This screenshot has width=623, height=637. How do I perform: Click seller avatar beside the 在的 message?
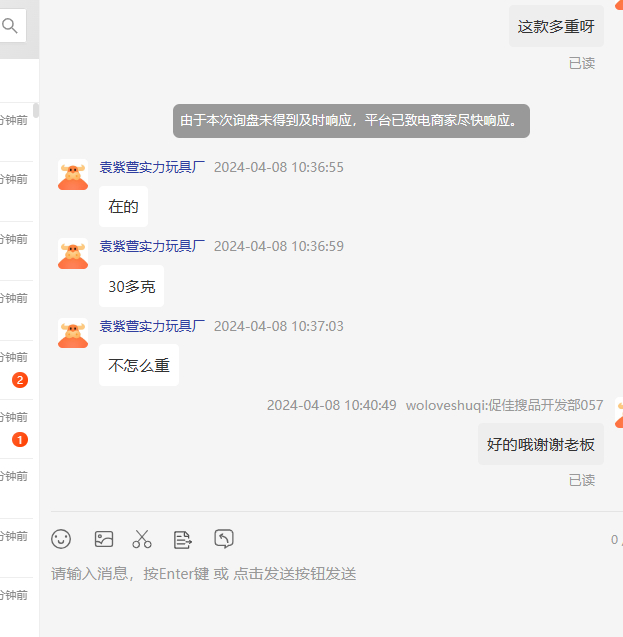(x=72, y=175)
